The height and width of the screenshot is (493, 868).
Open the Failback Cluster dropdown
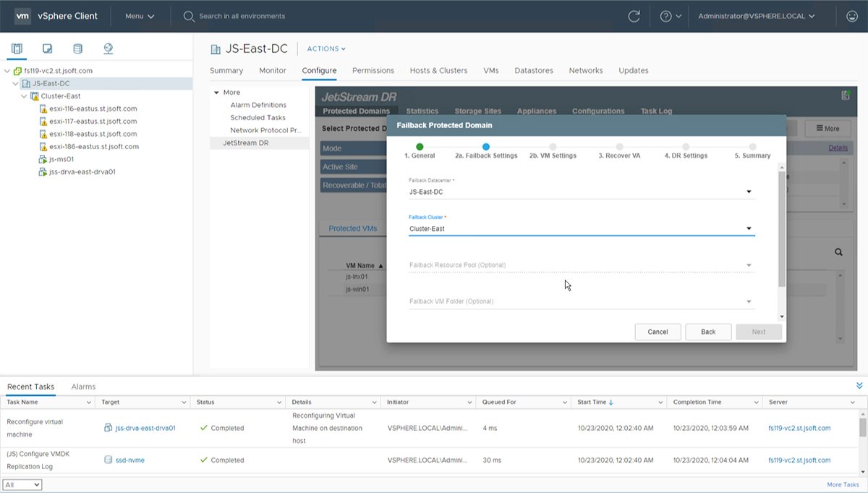click(x=750, y=227)
